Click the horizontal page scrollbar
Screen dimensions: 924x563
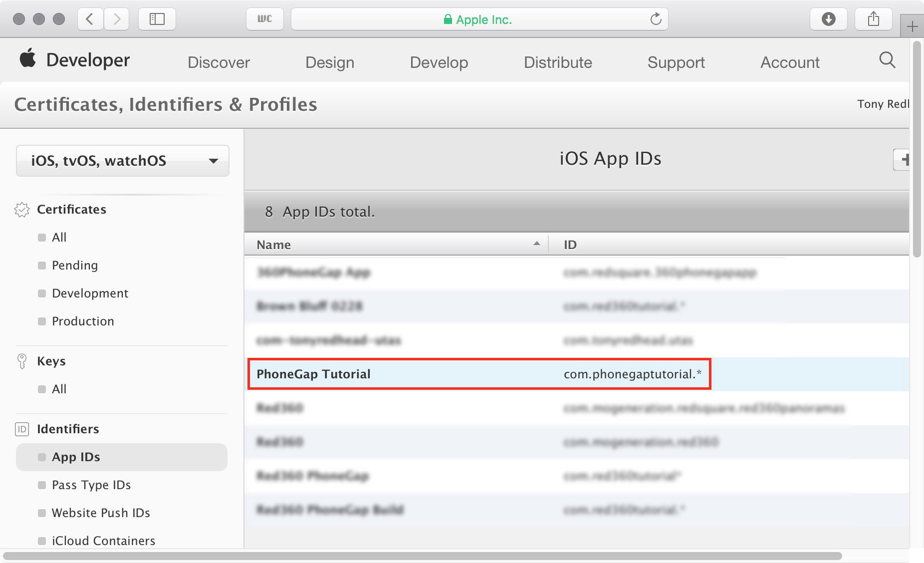(423, 556)
